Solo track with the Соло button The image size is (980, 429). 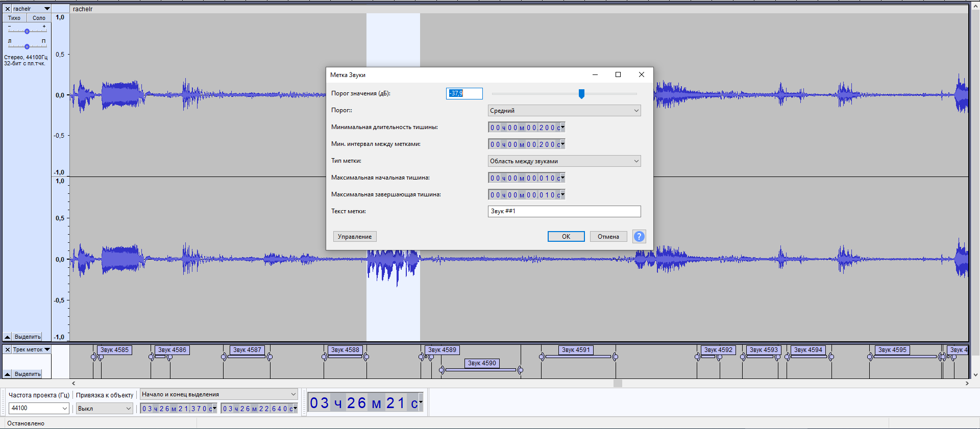click(39, 18)
